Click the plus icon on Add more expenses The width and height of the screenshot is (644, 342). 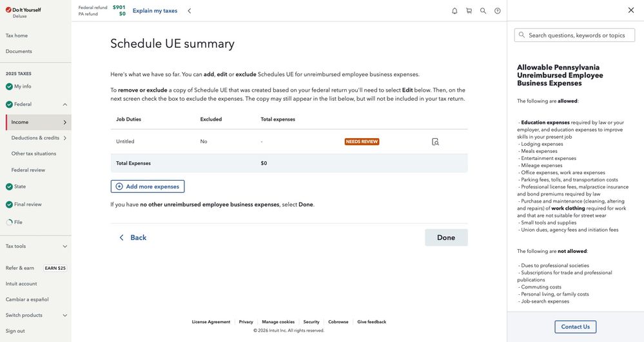[x=119, y=186]
